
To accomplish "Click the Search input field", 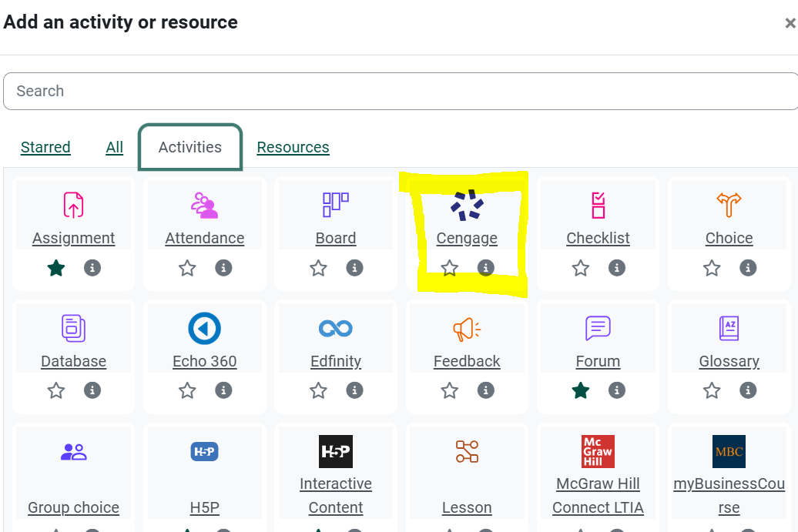I will coord(399,91).
